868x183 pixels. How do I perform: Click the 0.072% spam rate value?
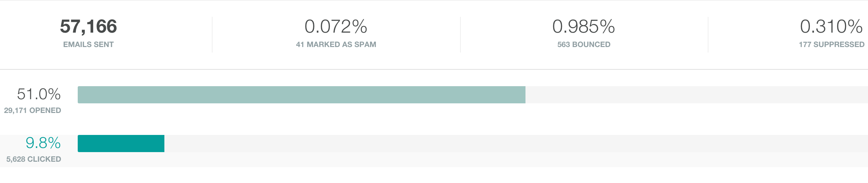click(x=336, y=26)
